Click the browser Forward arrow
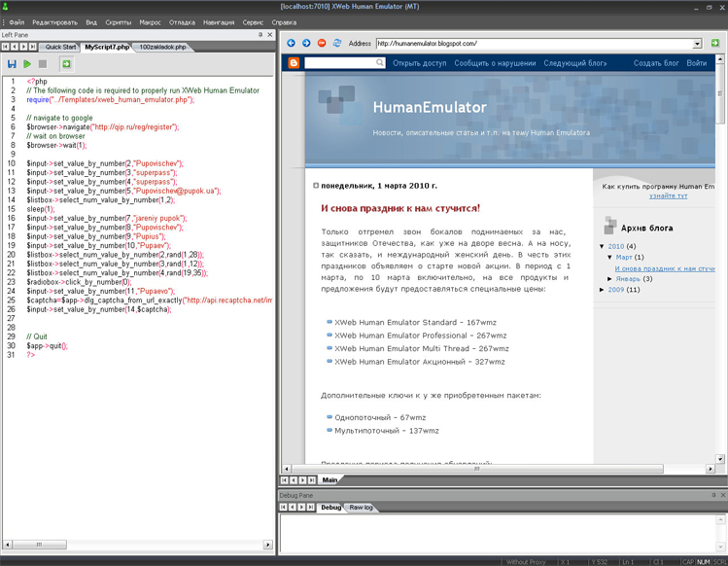 click(306, 44)
